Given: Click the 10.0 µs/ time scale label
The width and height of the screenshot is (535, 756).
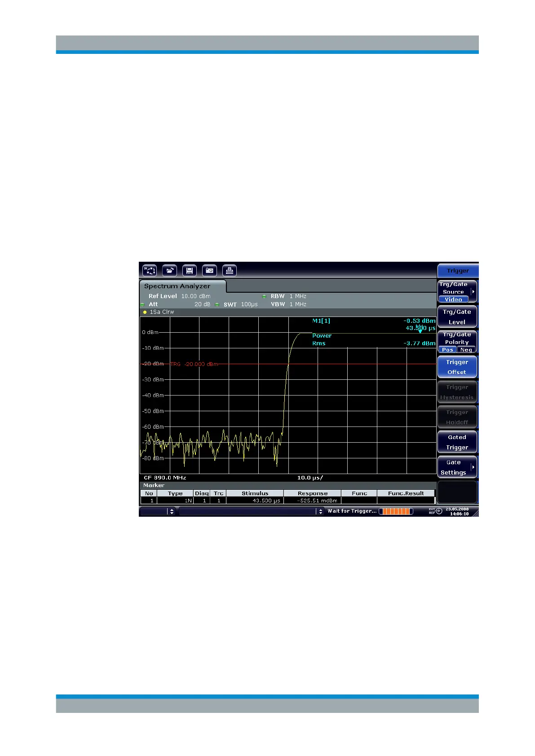Looking at the screenshot, I should [310, 478].
